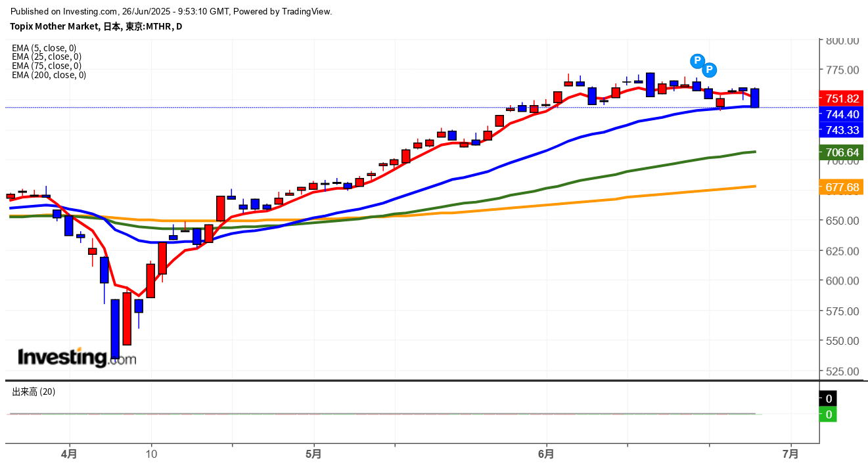Screen dimensions: 868x465
Task: Click the latest blue candle at chart's right end
Action: point(755,98)
